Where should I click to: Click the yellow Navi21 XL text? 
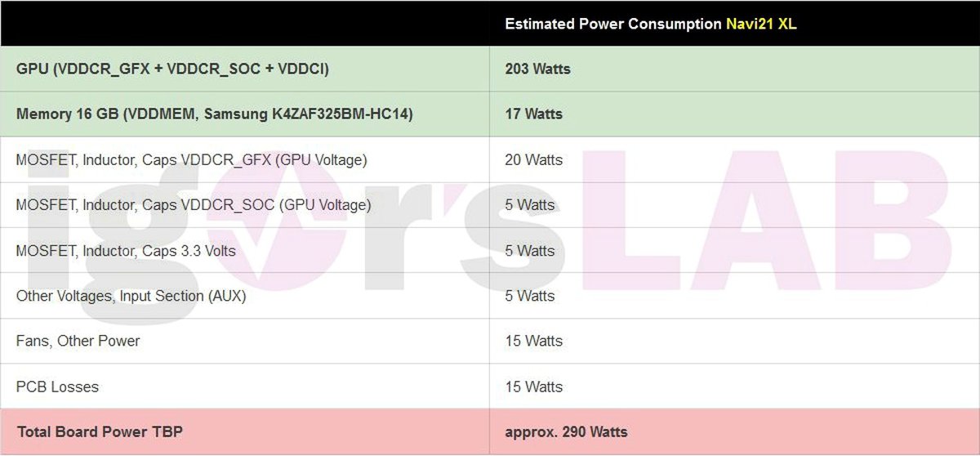(x=761, y=24)
